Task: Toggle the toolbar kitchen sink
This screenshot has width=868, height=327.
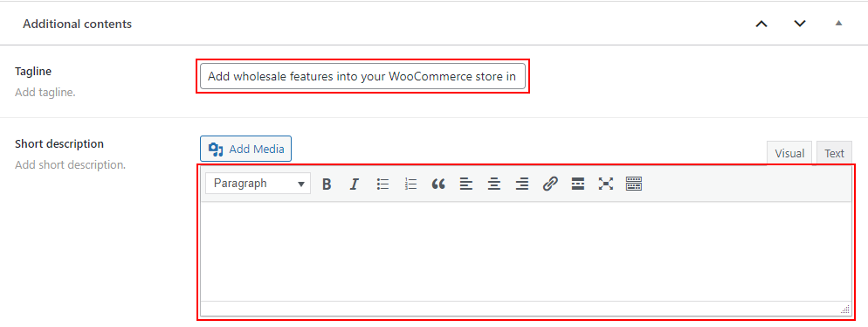Action: coord(634,184)
